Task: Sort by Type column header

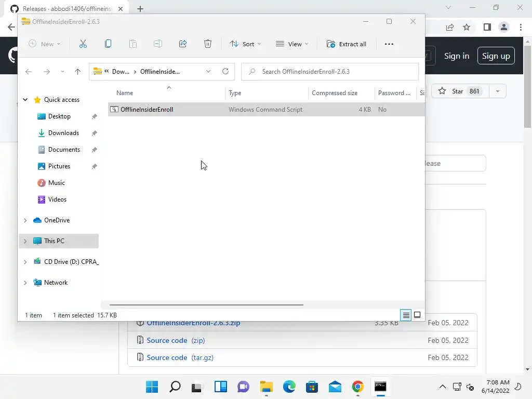Action: pyautogui.click(x=235, y=93)
